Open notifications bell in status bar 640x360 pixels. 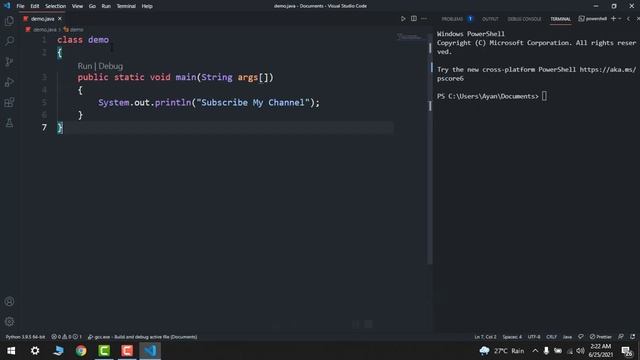pyautogui.click(x=633, y=337)
